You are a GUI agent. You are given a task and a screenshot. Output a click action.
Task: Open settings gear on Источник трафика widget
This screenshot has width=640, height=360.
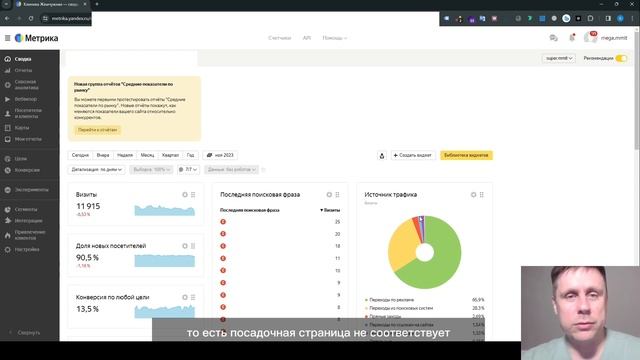pos(473,195)
